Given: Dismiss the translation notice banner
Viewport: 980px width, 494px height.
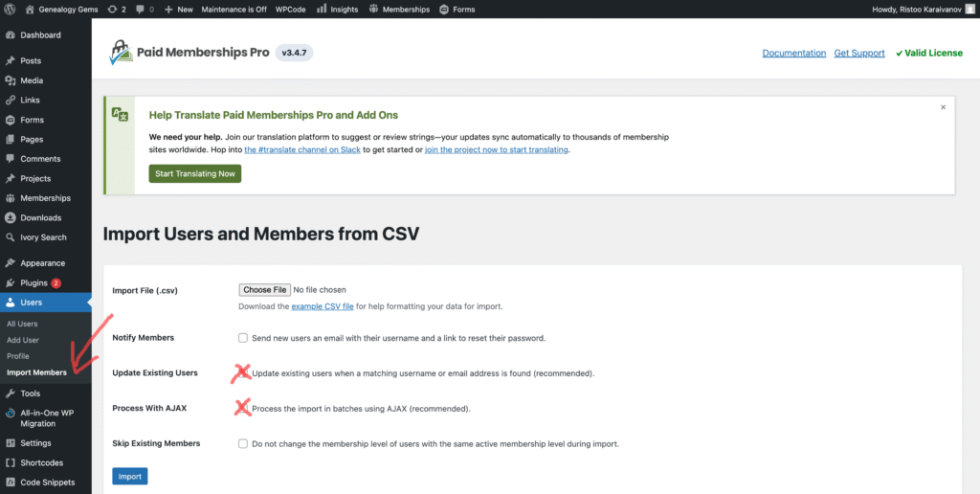Looking at the screenshot, I should click(943, 107).
